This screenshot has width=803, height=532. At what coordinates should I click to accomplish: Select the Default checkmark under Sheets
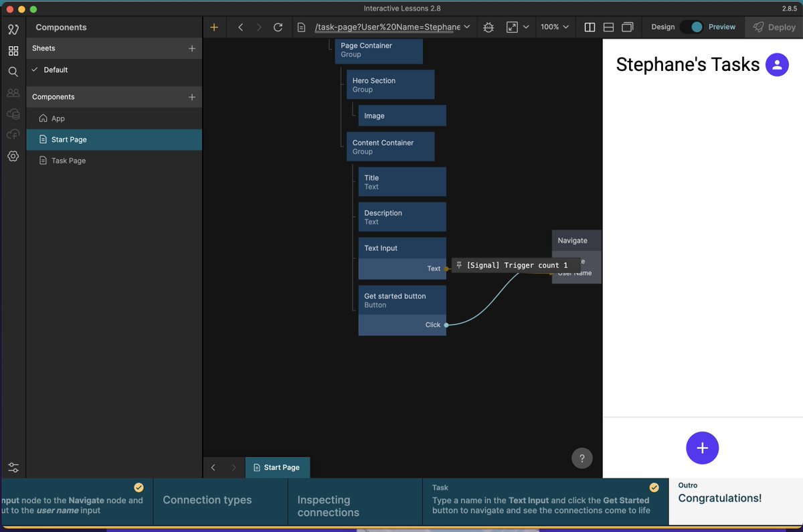(35, 70)
